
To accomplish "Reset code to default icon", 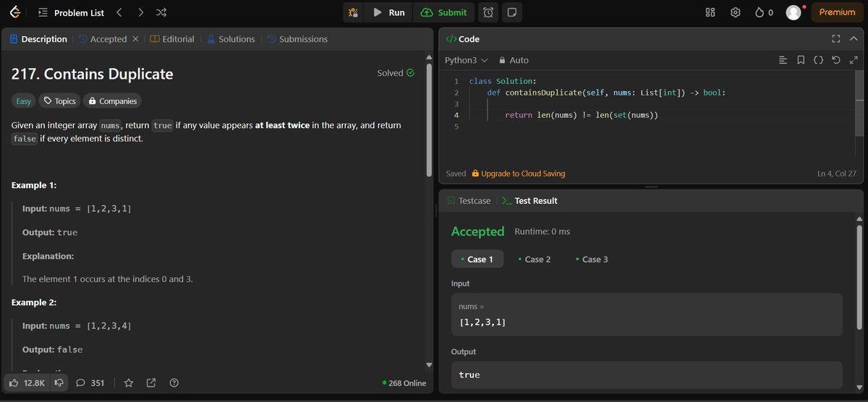I will pos(836,60).
